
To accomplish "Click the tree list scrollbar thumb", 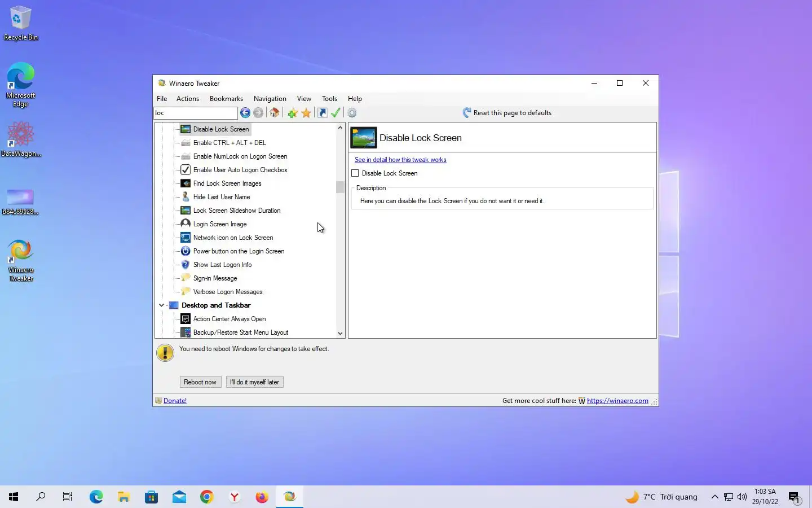I will tap(340, 187).
